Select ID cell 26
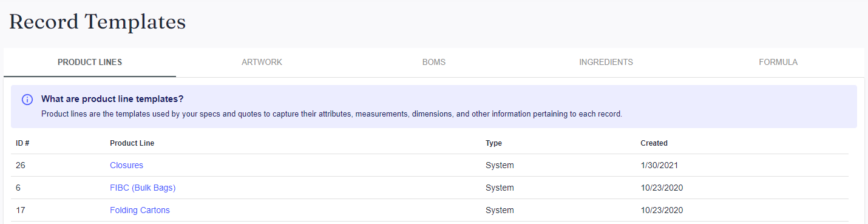Image resolution: width=868 pixels, height=224 pixels. (20, 165)
